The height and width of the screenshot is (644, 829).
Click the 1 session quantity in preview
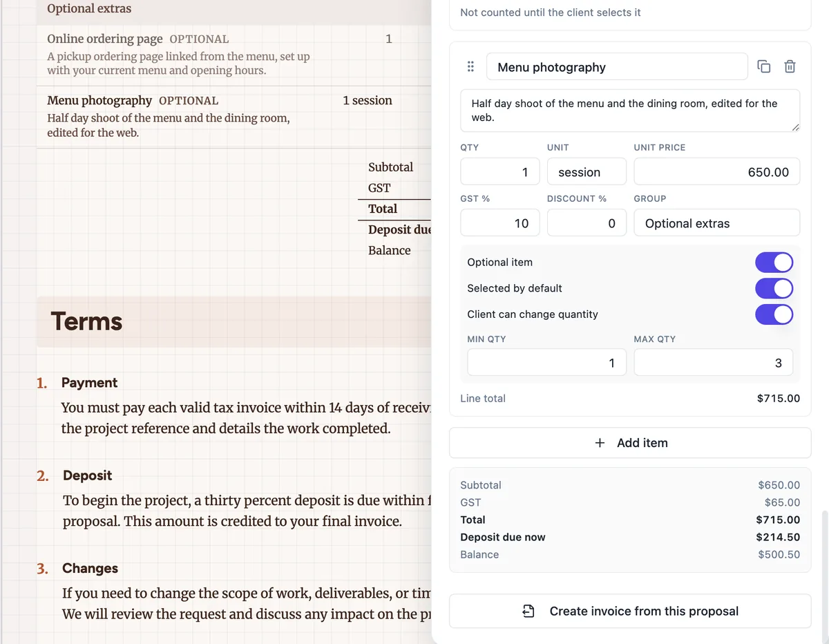(x=367, y=100)
